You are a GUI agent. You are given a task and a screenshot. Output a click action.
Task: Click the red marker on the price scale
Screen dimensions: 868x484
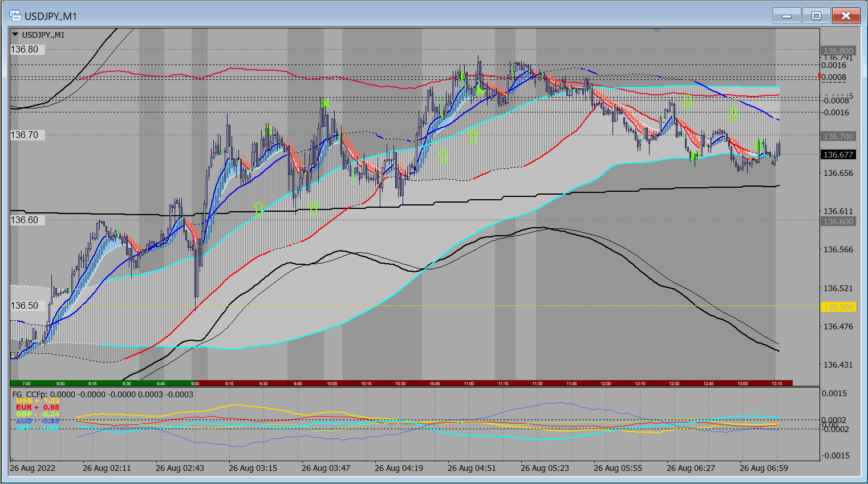820,76
